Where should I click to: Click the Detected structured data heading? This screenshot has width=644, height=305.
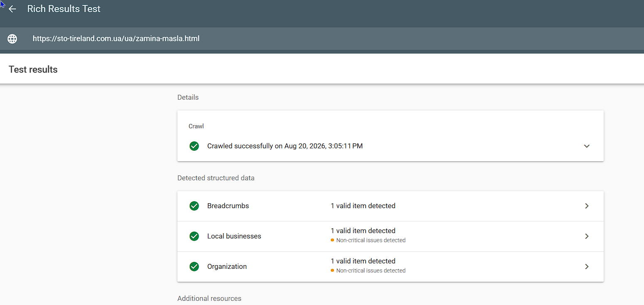pos(216,178)
